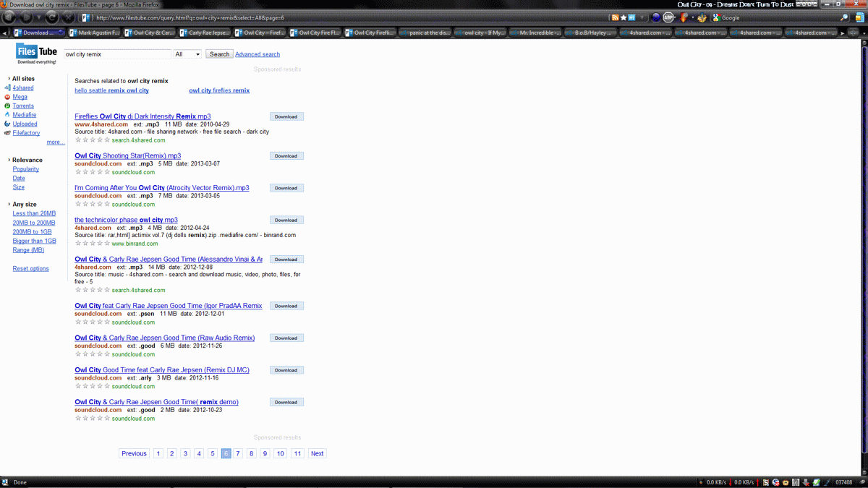Expand the 'All sites' filter section
The width and height of the screenshot is (868, 488).
pyautogui.click(x=23, y=79)
